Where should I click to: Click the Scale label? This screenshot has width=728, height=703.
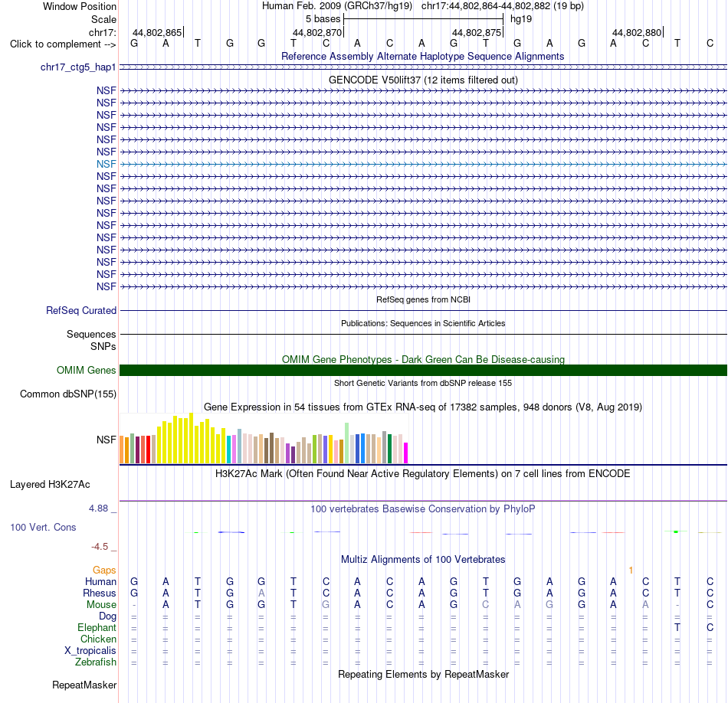pyautogui.click(x=103, y=19)
